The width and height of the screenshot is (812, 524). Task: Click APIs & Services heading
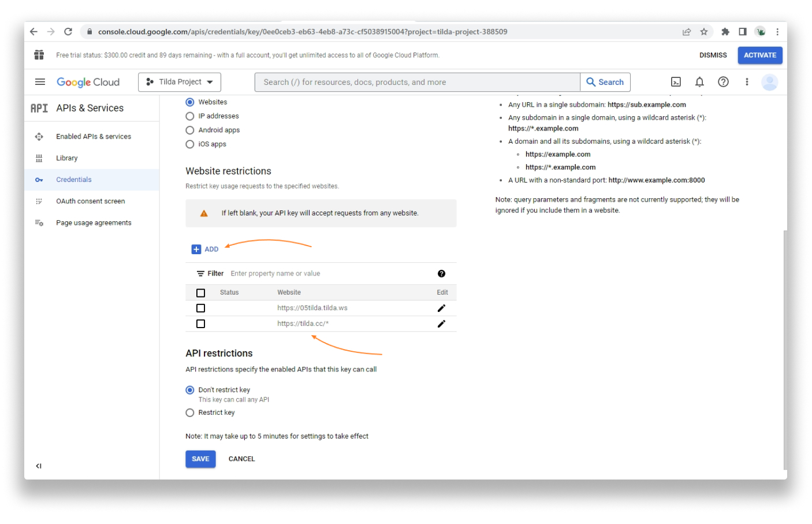pos(90,108)
